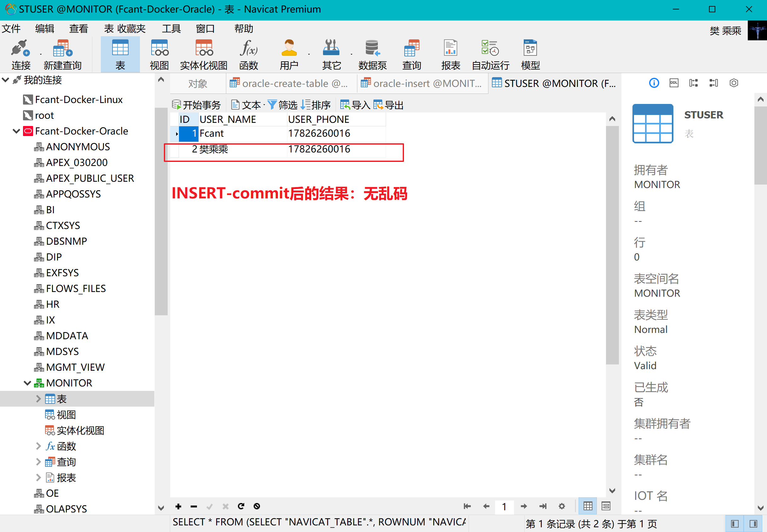Switch to grid view mode
This screenshot has width=767, height=532.
click(588, 506)
